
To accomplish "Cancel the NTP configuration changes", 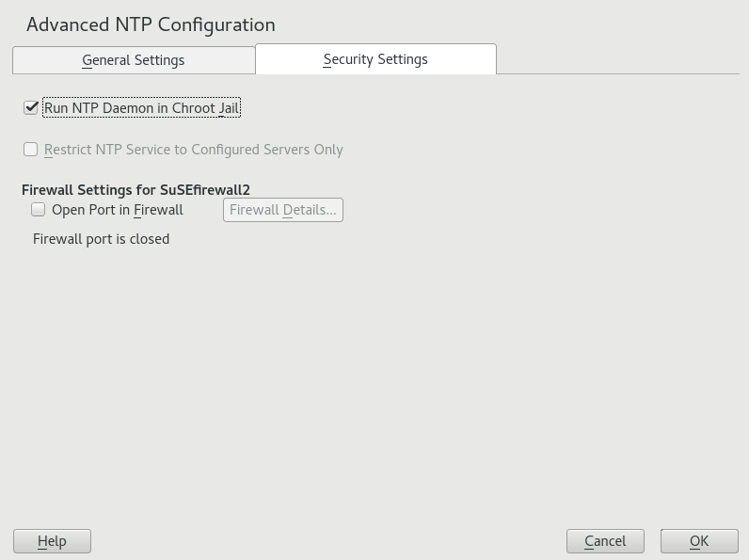I will point(605,541).
